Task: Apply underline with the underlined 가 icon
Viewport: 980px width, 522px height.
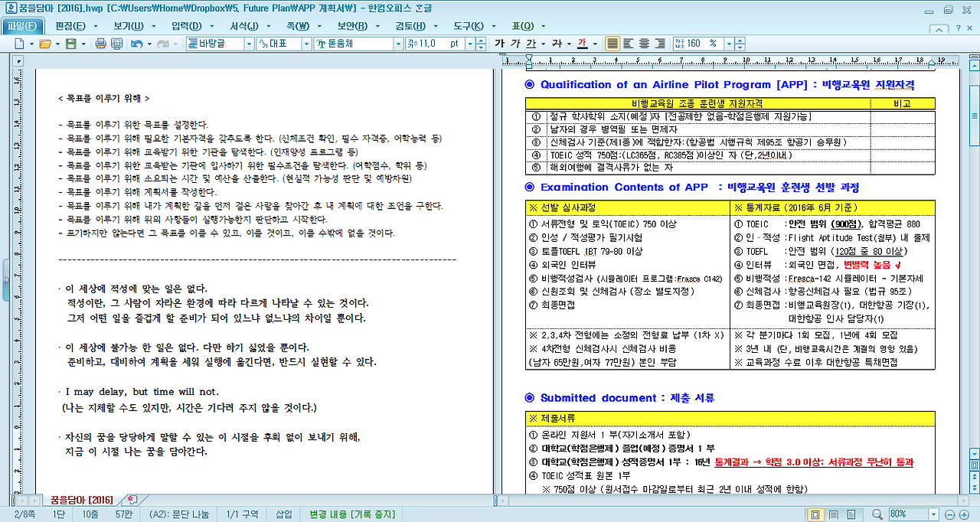Action: tap(531, 44)
